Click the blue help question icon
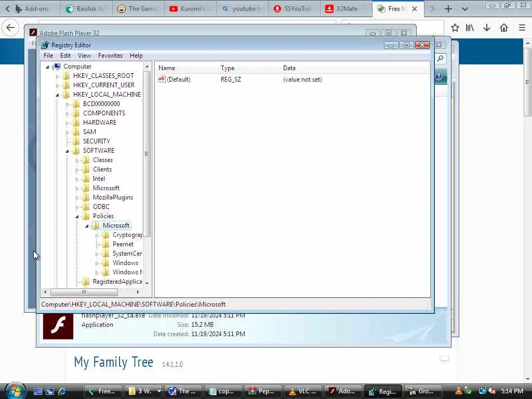 [438, 76]
